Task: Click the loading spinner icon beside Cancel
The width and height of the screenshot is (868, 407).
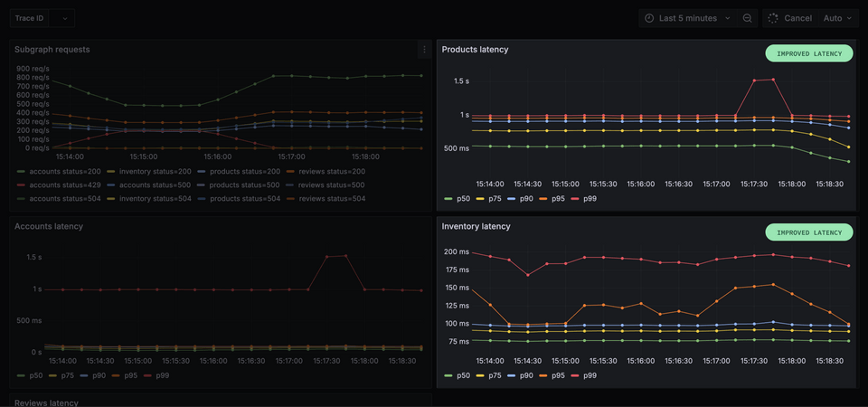Action: coord(773,18)
